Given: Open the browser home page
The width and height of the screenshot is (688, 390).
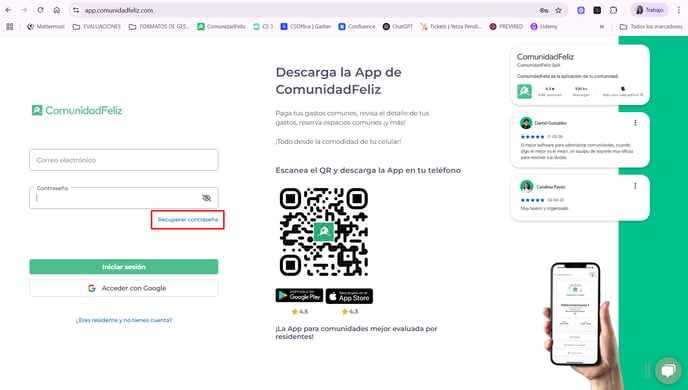Looking at the screenshot, I should point(57,10).
